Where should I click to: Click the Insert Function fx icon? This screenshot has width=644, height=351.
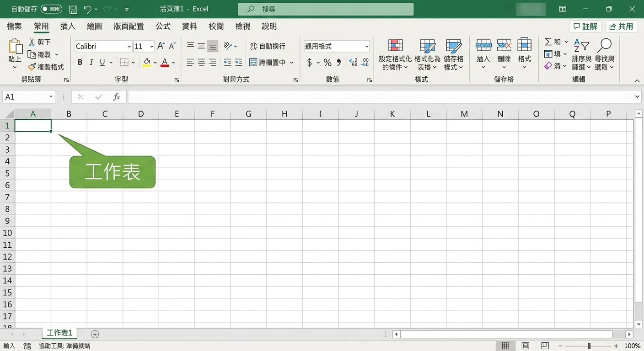click(117, 97)
